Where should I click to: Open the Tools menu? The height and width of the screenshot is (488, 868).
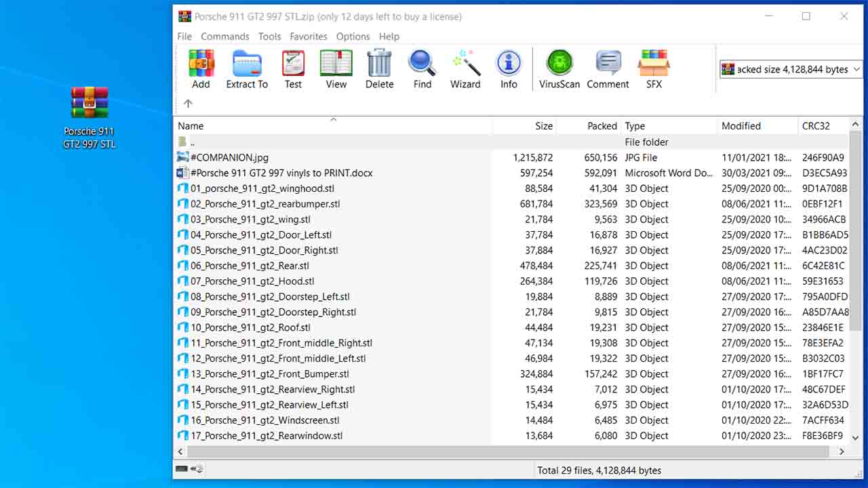point(269,37)
